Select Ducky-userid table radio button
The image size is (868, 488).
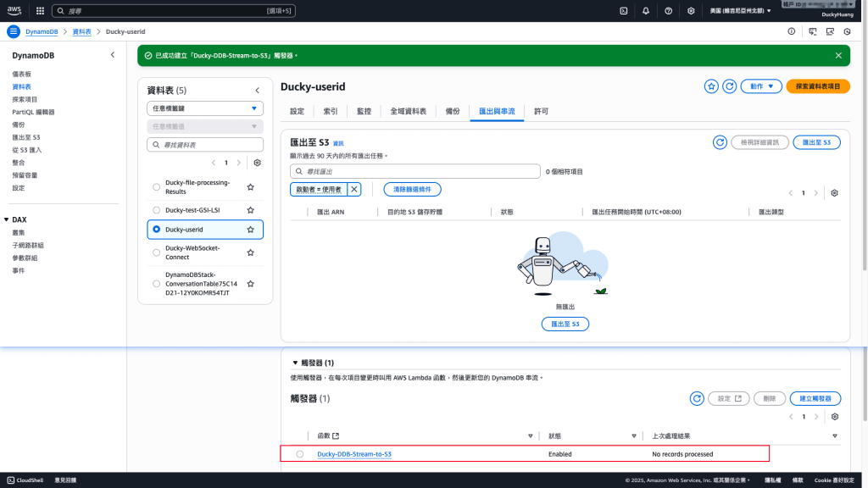[156, 229]
